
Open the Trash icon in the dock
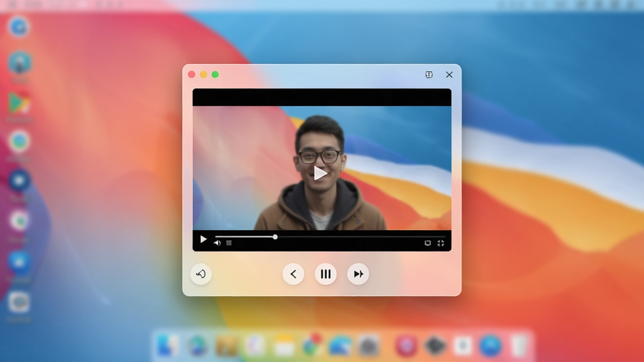519,346
